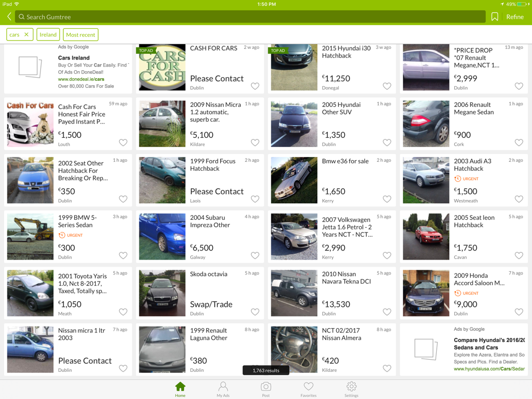This screenshot has width=532, height=399.
Task: Open the Swap/Trade Skoda listing text
Action: 211,304
